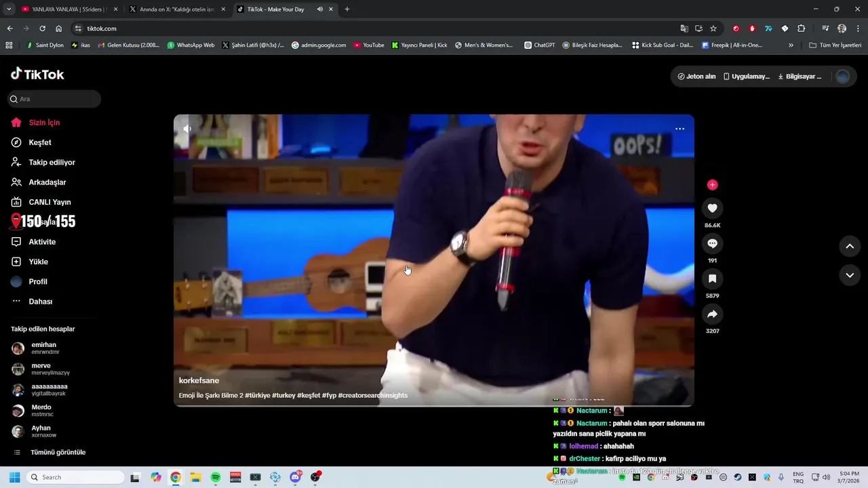Image resolution: width=868 pixels, height=488 pixels.
Task: Seek on the video progress bar
Action: coord(434,405)
